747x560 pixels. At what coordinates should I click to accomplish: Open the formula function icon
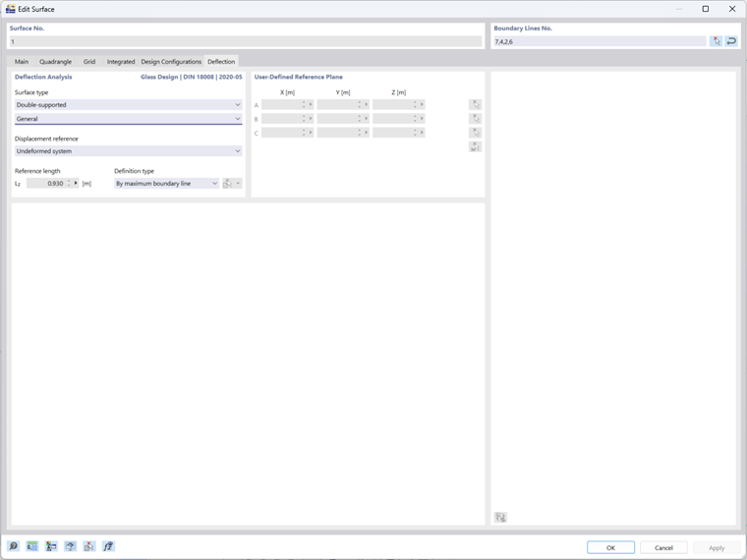pos(108,546)
